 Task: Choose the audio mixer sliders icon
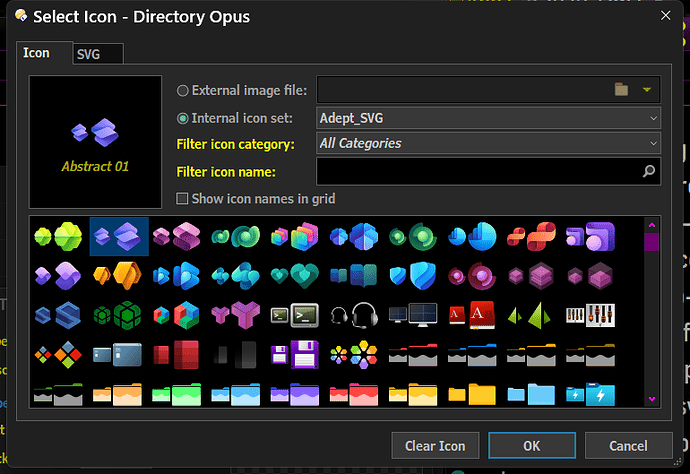click(590, 315)
